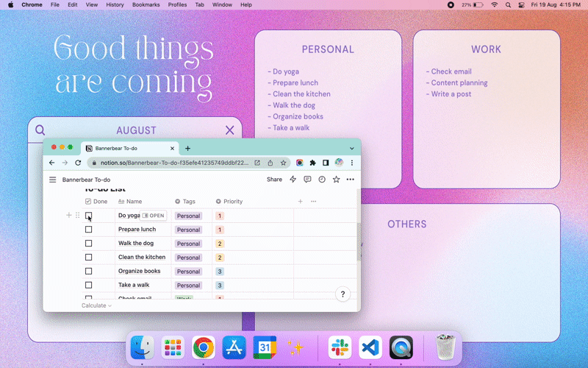
Task: Open the Organize books row name
Action: [139, 271]
